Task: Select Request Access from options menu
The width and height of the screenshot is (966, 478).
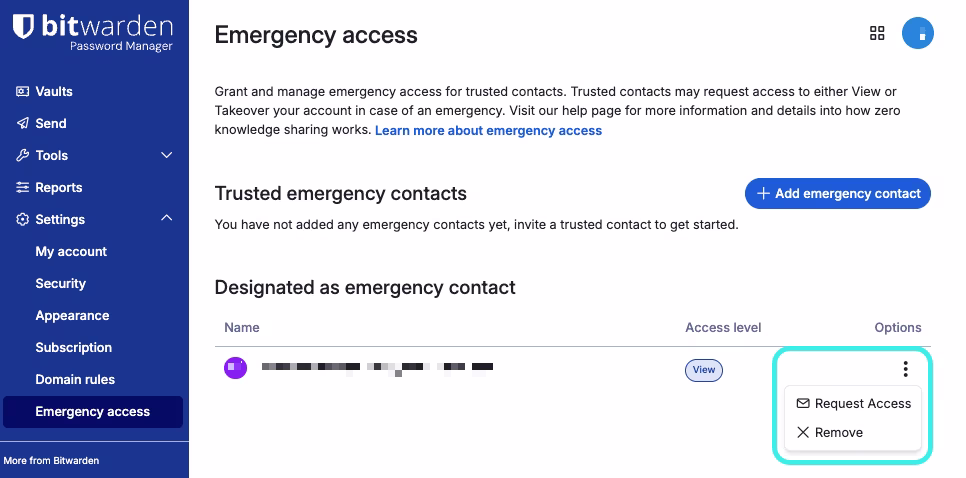Action: (853, 404)
